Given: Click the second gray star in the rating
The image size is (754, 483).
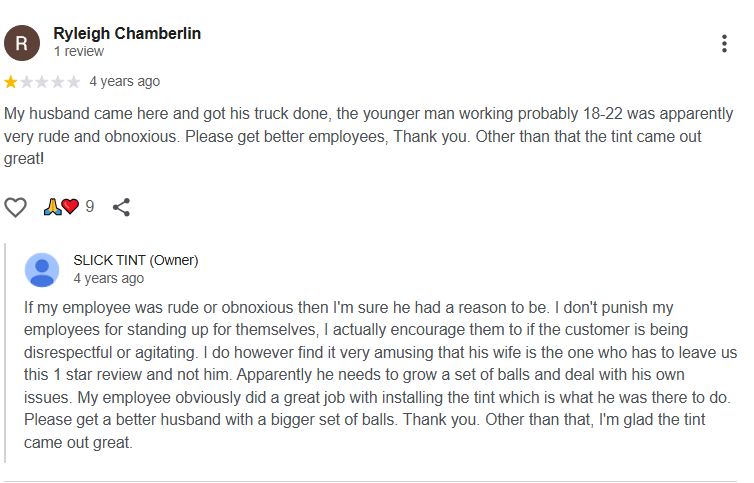Looking at the screenshot, I should (x=27, y=82).
